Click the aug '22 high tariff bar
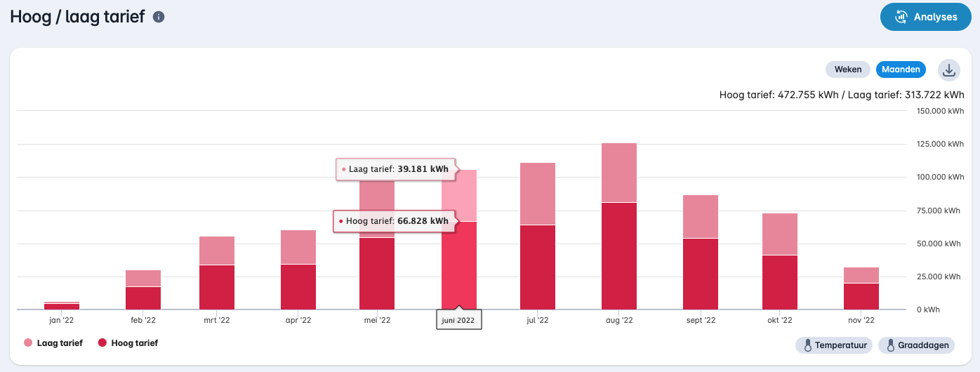Image resolution: width=980 pixels, height=372 pixels. (x=619, y=256)
